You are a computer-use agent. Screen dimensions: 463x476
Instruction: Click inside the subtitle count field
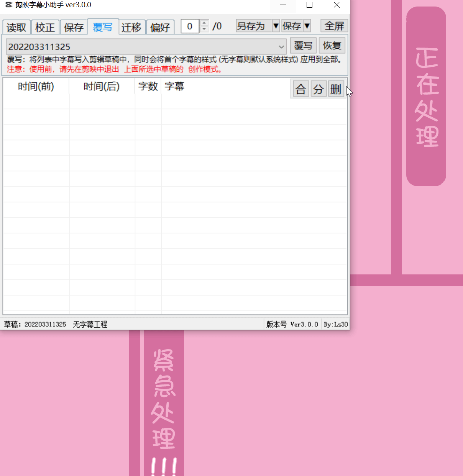click(x=189, y=26)
